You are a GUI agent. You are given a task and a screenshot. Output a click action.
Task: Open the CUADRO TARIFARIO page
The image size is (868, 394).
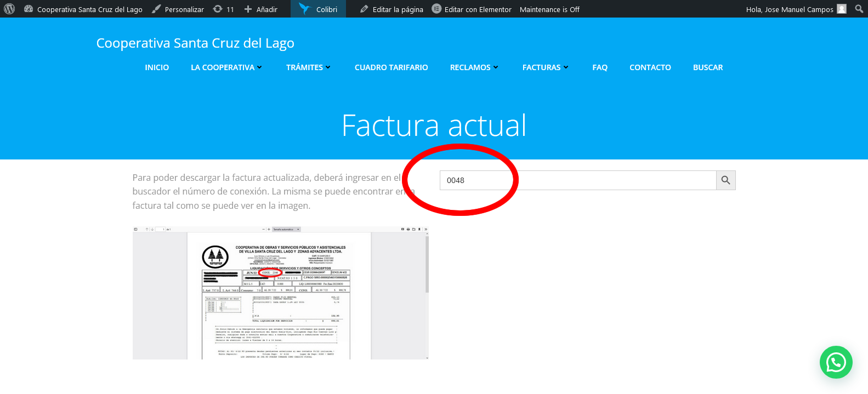tap(391, 67)
